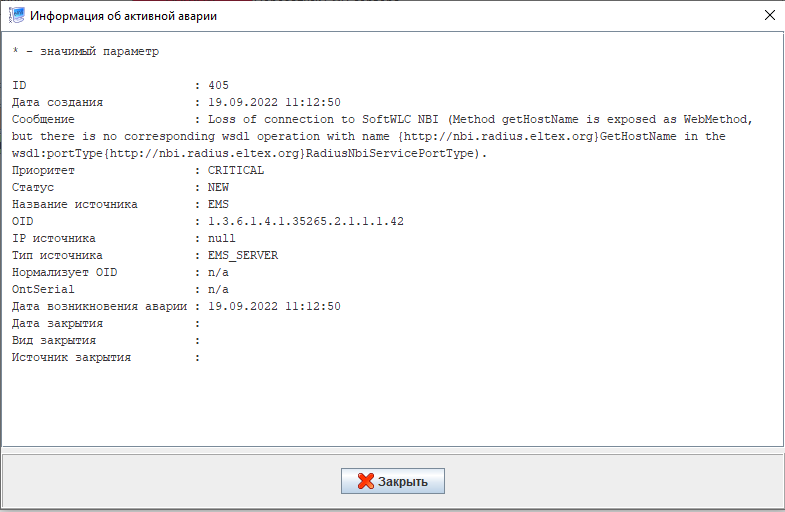
Task: Click the NEW status value
Action: click(218, 187)
